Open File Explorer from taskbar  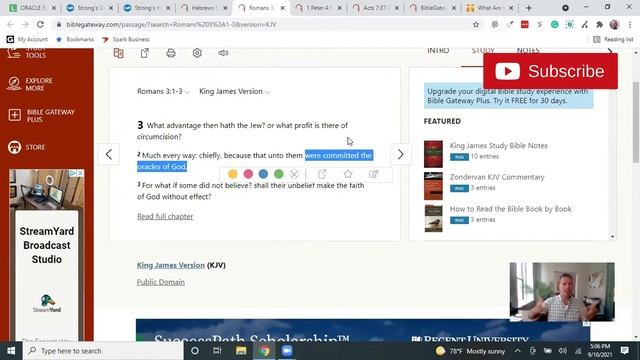tap(241, 351)
